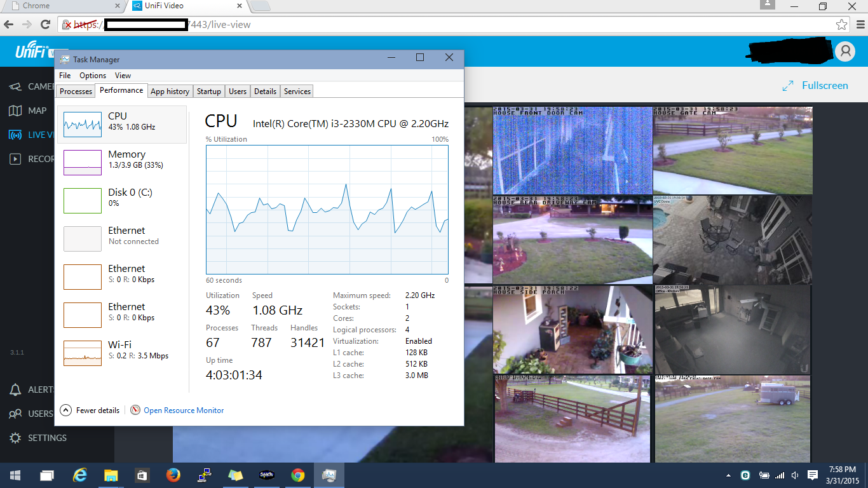Open the Action Center notifications icon
The width and height of the screenshot is (868, 488).
click(x=812, y=475)
